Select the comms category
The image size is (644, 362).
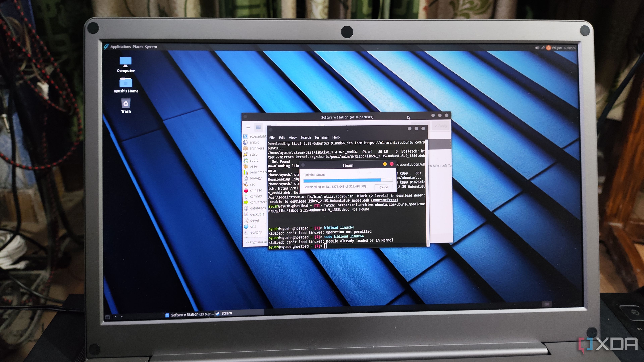click(x=253, y=196)
